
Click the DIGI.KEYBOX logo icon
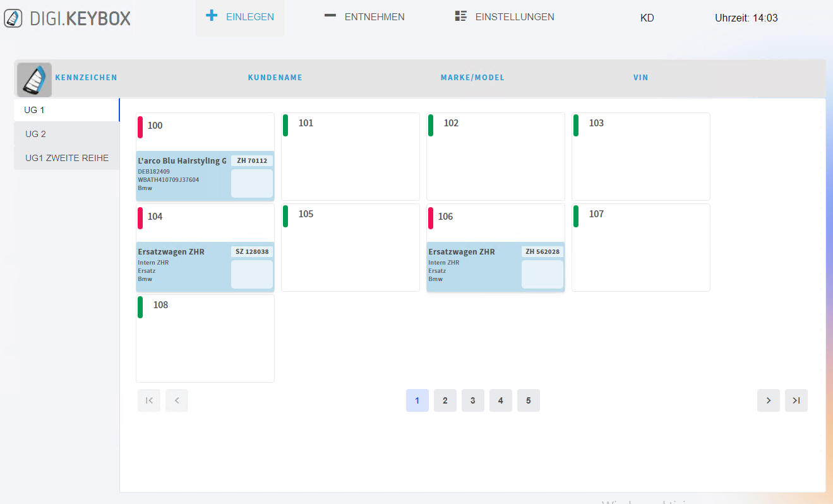click(x=13, y=18)
